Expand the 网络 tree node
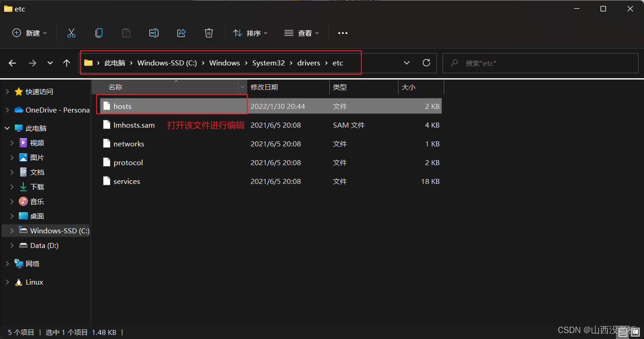Image resolution: width=644 pixels, height=339 pixels. (7, 264)
